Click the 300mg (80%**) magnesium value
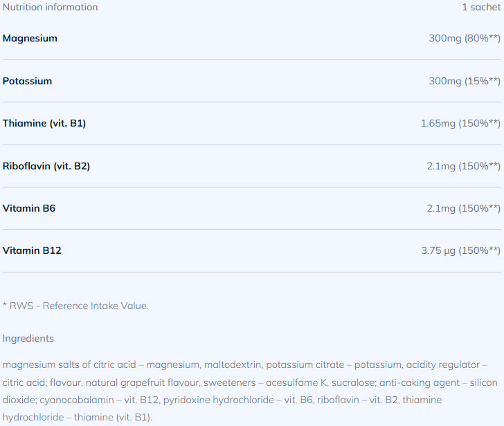 click(464, 39)
